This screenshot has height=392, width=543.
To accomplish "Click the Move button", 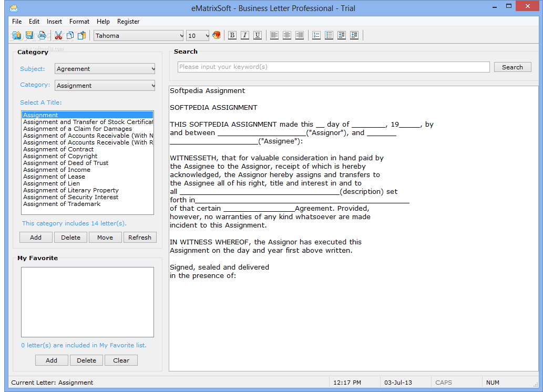I will (x=105, y=238).
